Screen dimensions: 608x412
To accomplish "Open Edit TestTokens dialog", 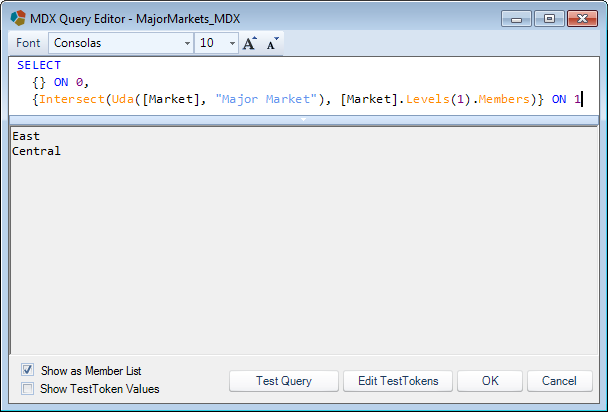I will coord(398,381).
